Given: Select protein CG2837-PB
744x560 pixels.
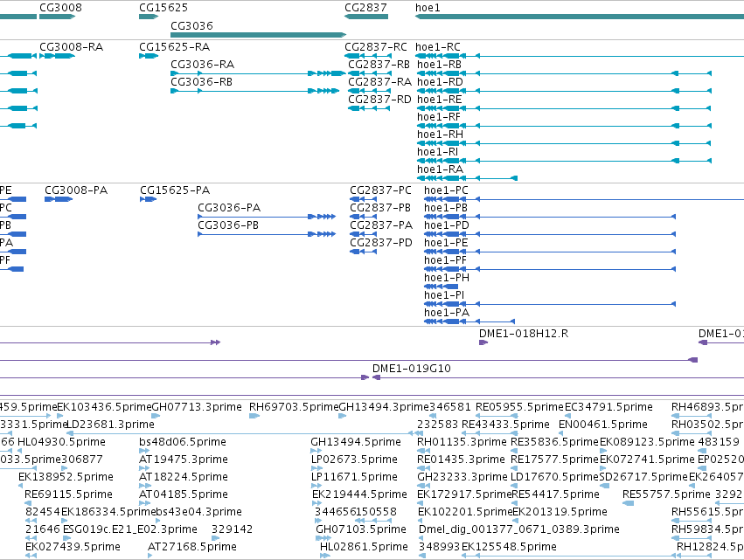Looking at the screenshot, I should pyautogui.click(x=363, y=217).
